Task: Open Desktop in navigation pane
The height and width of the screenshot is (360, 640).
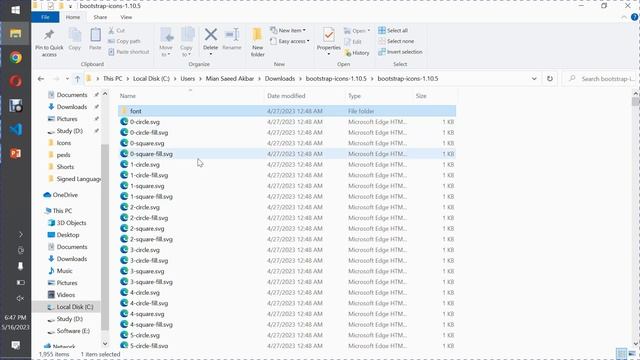Action: point(63,235)
